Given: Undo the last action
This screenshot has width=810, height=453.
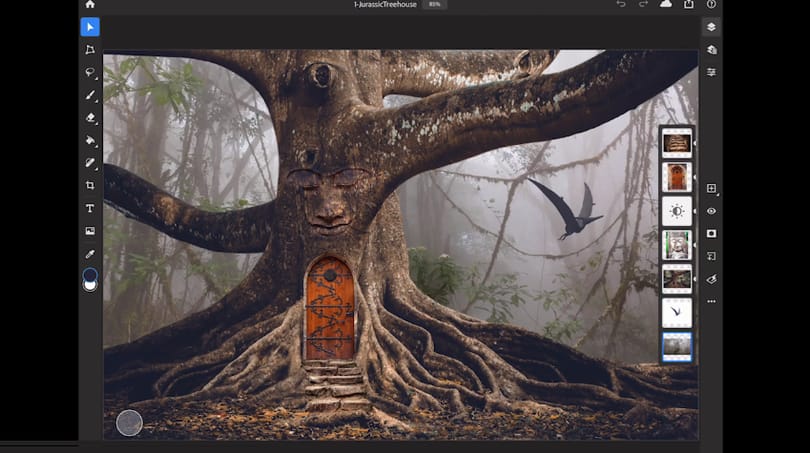Looking at the screenshot, I should 621,4.
